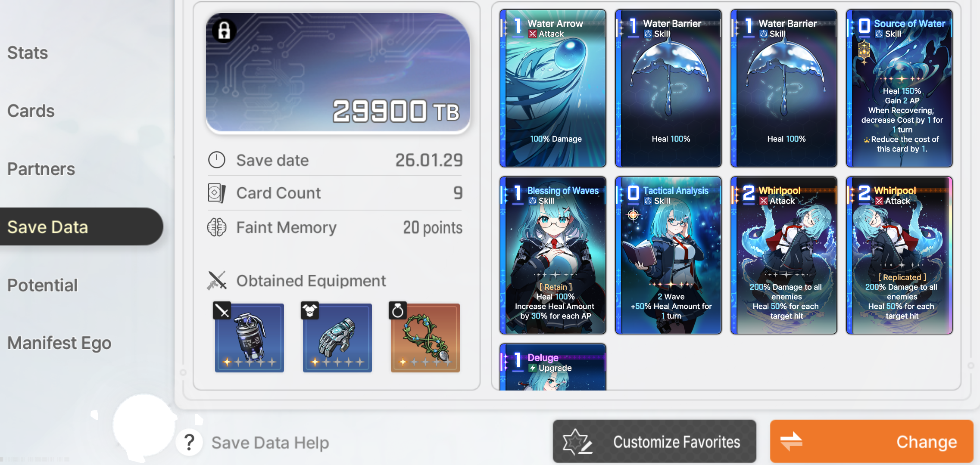Screen dimensions: 980x465
Task: Click the Save date clock icon
Action: tap(216, 160)
